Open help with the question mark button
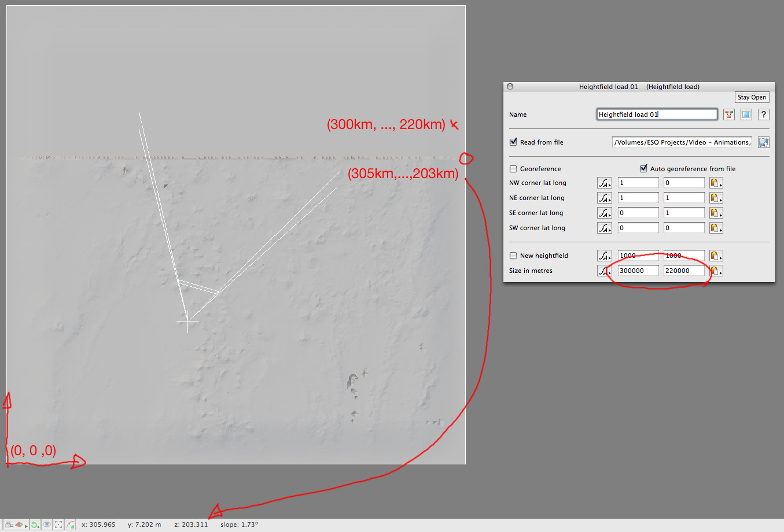 (764, 114)
